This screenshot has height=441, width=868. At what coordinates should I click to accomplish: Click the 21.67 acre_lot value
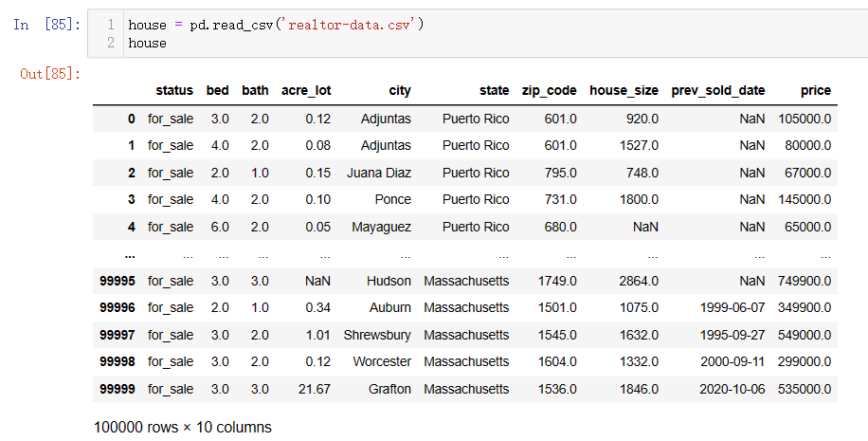click(315, 389)
